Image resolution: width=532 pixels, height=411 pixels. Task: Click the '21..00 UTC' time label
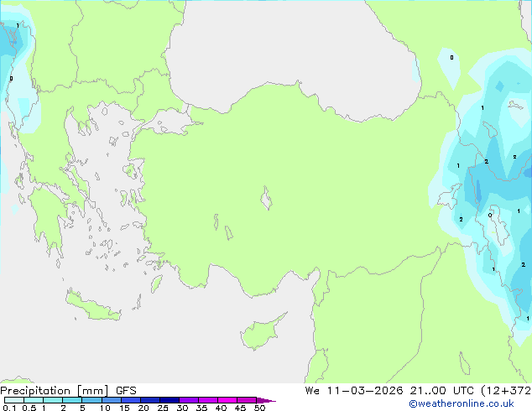coord(441,391)
